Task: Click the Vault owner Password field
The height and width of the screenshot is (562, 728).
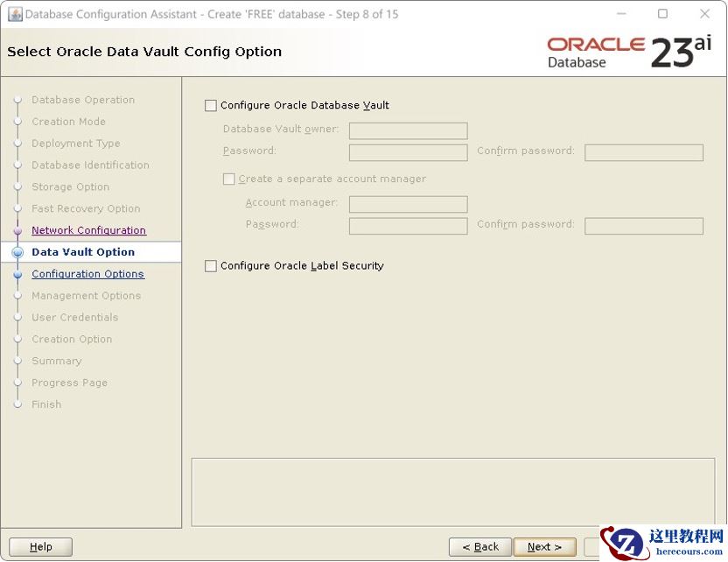Action: [x=408, y=152]
